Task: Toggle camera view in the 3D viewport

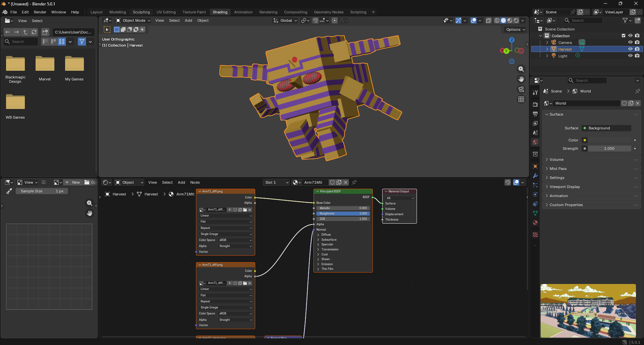Action: point(521,89)
